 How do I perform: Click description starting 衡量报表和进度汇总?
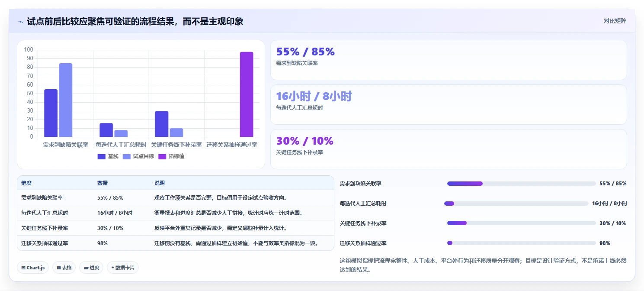pos(228,213)
